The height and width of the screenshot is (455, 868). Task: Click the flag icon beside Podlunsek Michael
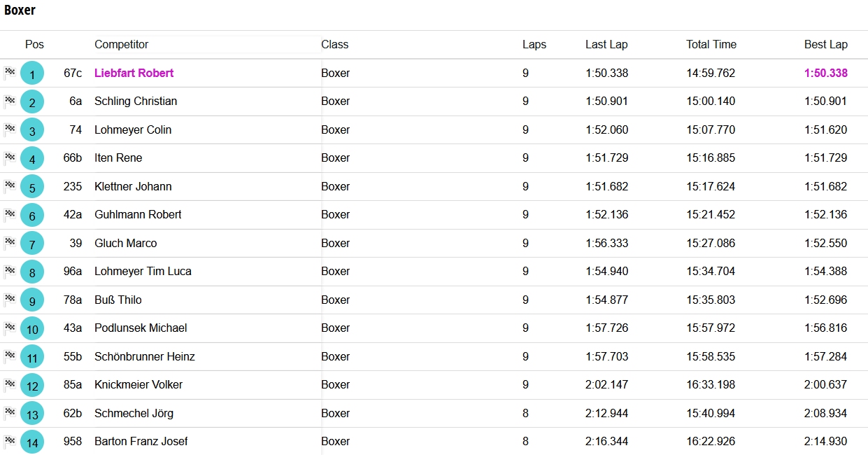[x=10, y=328]
